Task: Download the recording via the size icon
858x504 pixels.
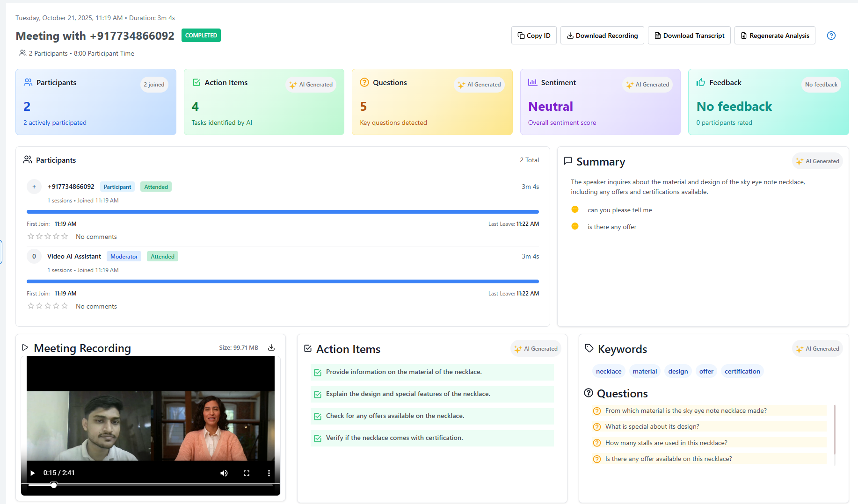Action: [x=271, y=347]
